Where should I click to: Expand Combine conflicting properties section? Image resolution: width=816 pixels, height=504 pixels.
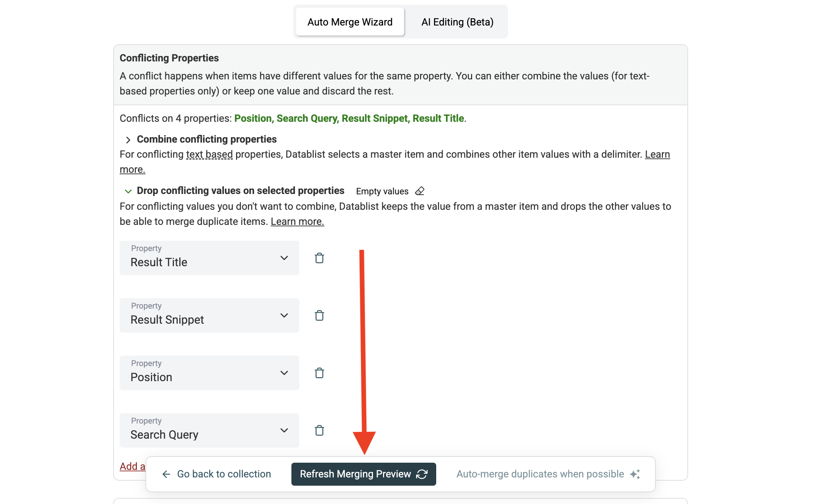tap(128, 140)
